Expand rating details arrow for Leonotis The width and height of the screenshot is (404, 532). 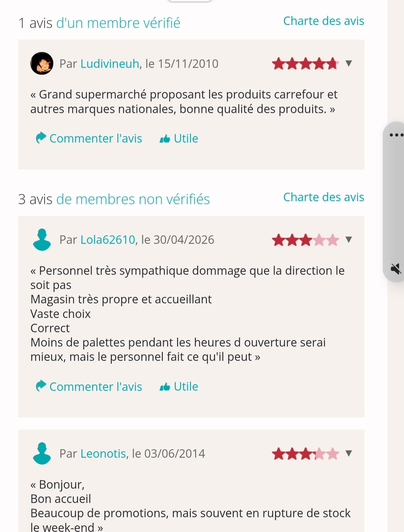349,453
